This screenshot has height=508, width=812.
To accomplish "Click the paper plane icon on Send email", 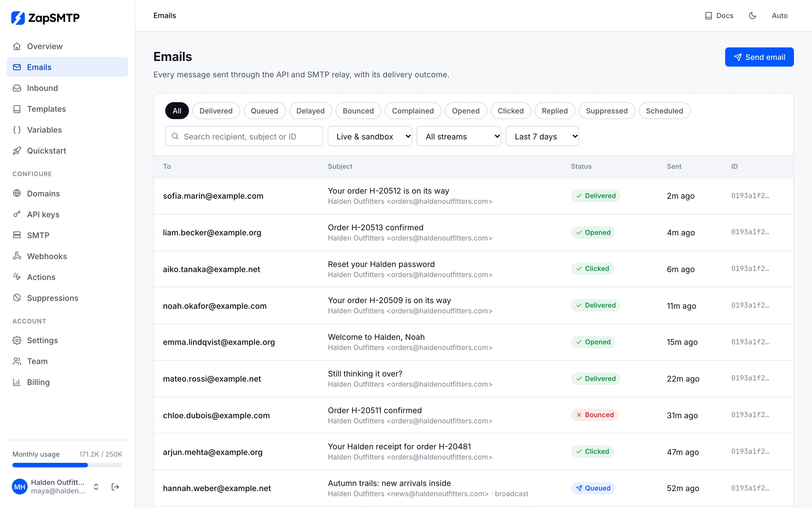I will (x=738, y=57).
